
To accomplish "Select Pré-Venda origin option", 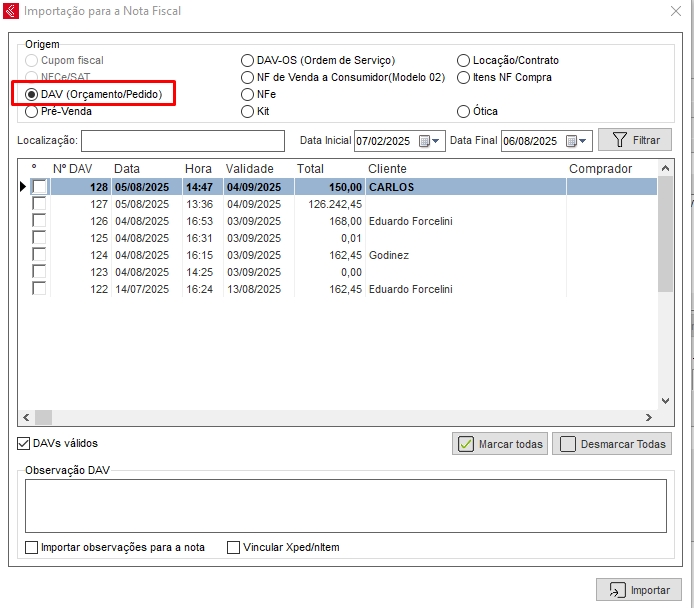I will coord(31,112).
